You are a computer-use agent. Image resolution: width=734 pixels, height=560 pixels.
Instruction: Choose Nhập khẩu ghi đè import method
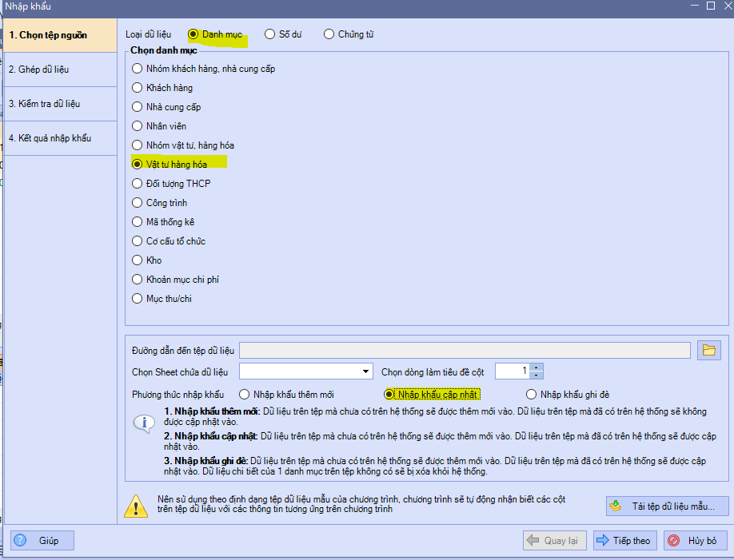531,395
